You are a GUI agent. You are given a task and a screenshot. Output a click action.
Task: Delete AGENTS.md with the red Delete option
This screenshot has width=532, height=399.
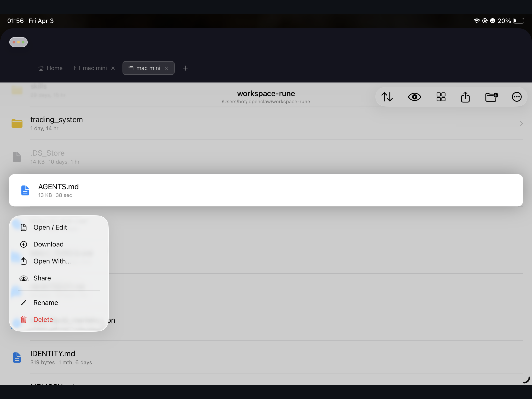43,319
